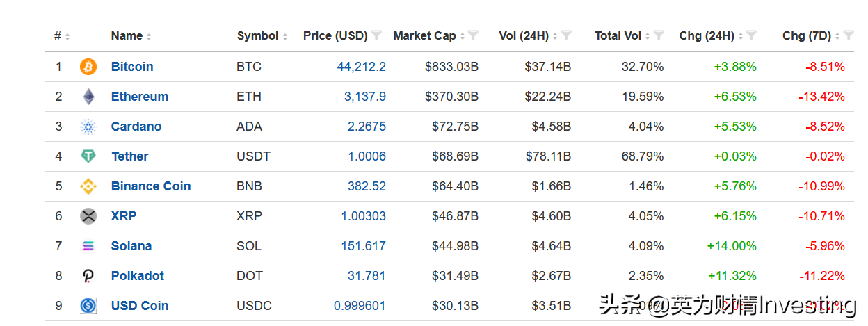Open the Market Cap filter funnel
This screenshot has height=326, width=868.
[x=473, y=35]
